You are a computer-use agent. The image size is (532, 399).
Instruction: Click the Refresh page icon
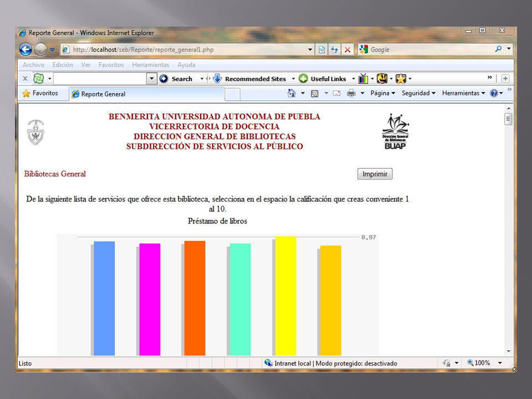pyautogui.click(x=335, y=49)
